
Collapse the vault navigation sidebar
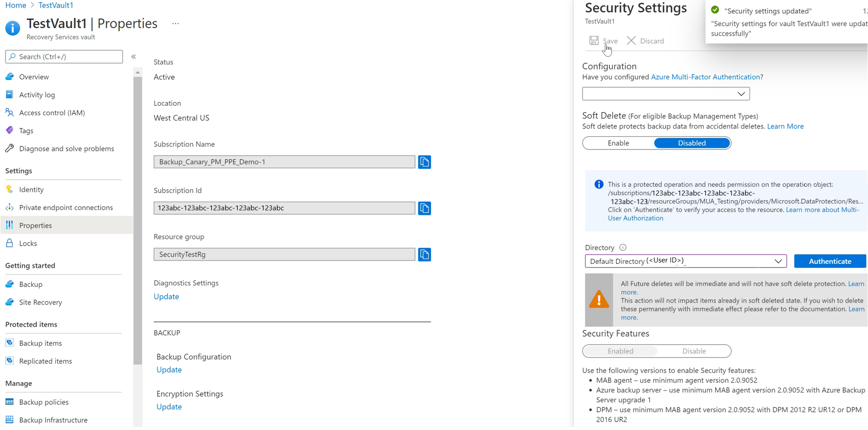click(133, 56)
